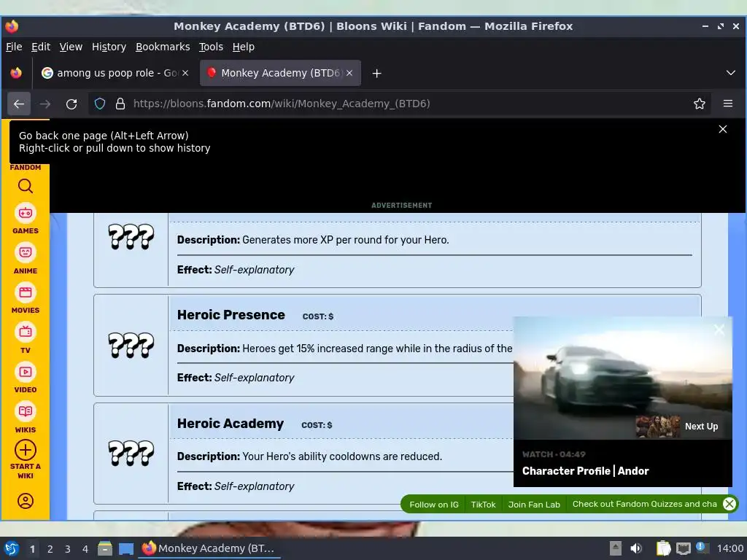Open the Bookmarks menu
The image size is (747, 560).
pos(163,47)
